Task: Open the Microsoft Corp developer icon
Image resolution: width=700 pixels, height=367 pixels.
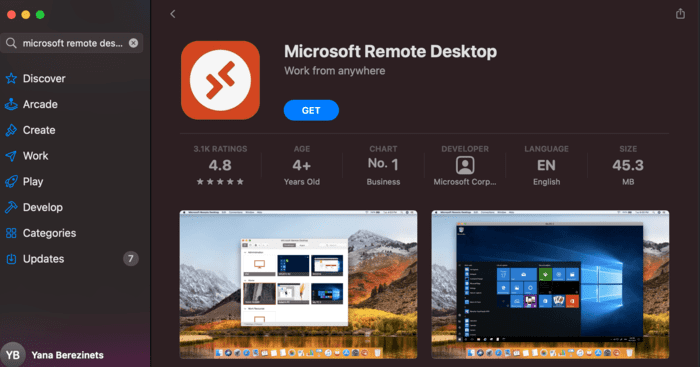Action: click(x=465, y=166)
